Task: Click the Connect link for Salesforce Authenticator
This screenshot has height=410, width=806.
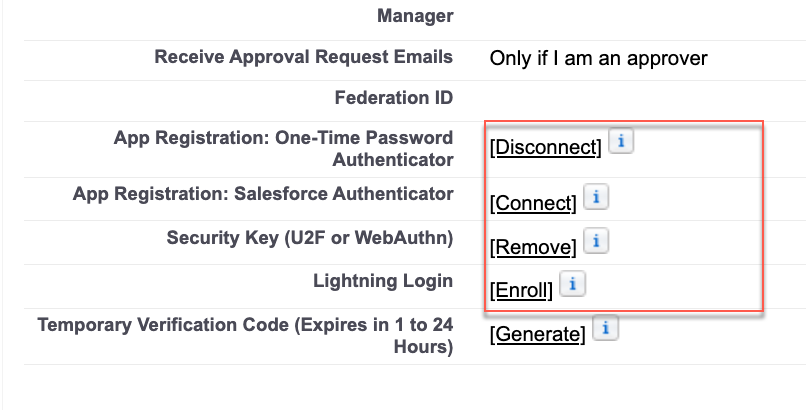Action: [533, 203]
